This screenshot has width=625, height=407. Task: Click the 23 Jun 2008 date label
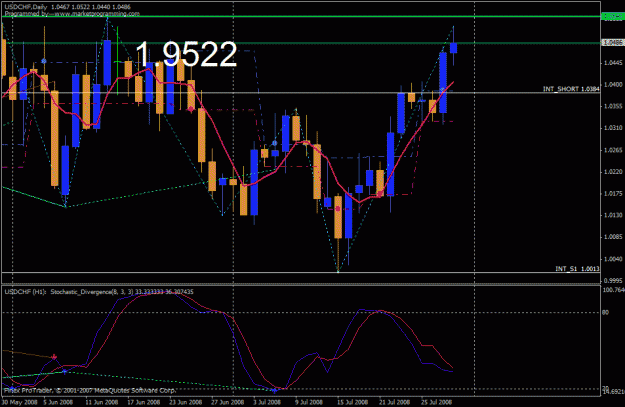[x=186, y=402]
